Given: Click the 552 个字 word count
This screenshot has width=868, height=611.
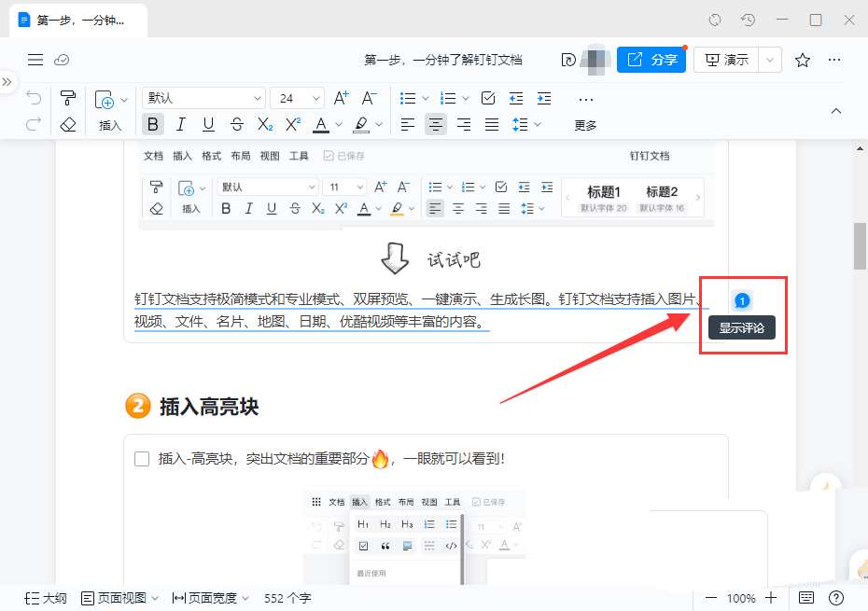Looking at the screenshot, I should point(287,598).
